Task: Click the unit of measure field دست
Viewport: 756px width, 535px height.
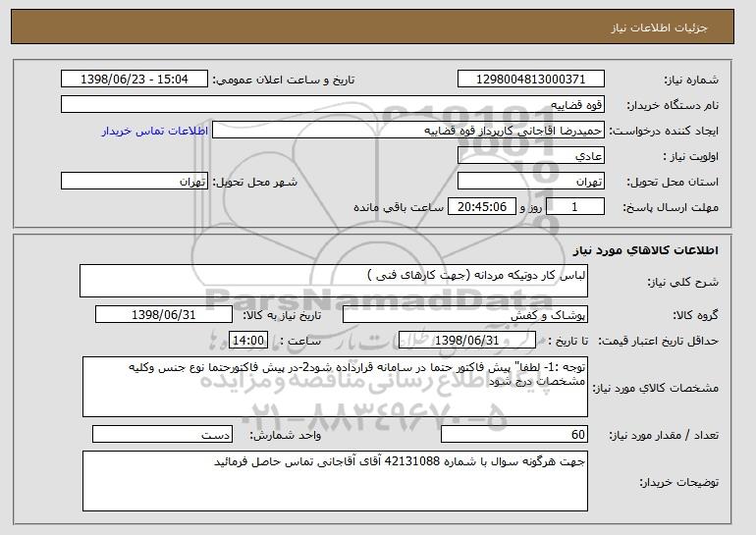Action: tap(162, 434)
